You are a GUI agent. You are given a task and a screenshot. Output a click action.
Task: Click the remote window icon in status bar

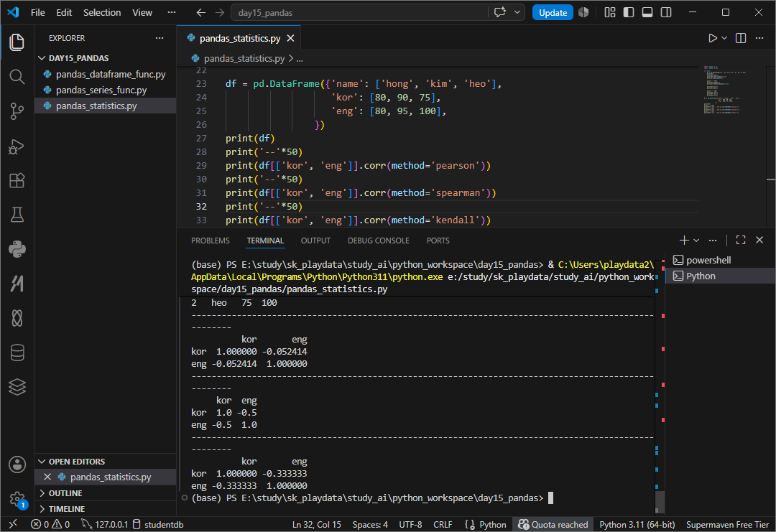tap(14, 524)
